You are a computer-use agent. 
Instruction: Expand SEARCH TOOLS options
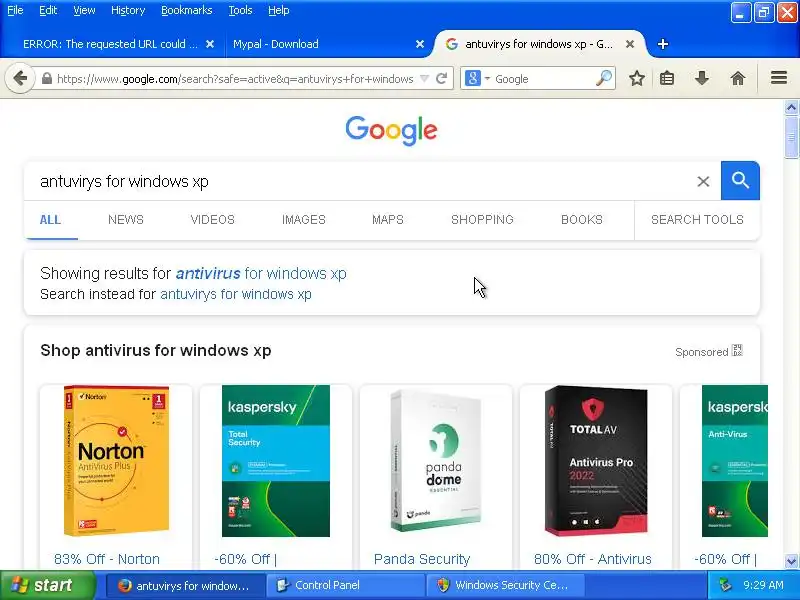[x=697, y=220]
